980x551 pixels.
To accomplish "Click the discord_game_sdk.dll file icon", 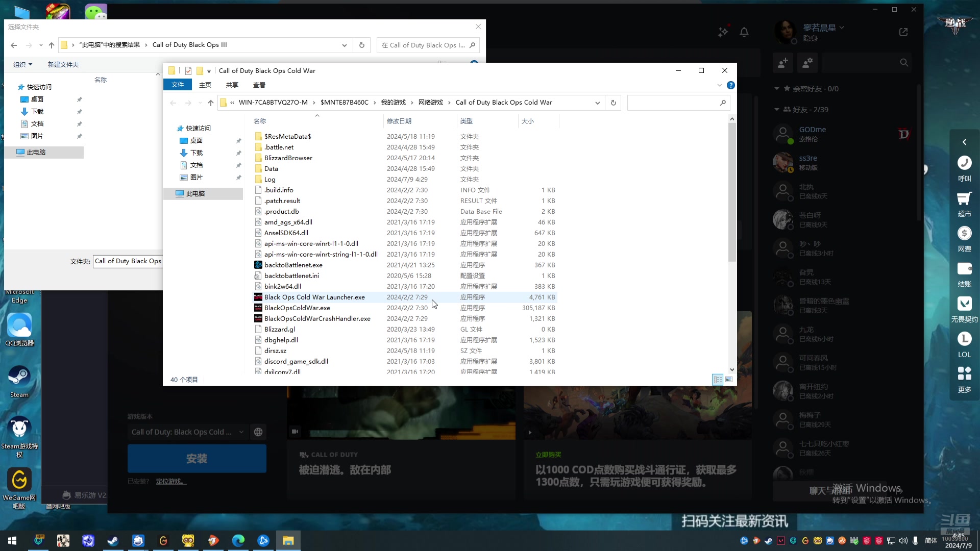I will pos(258,361).
